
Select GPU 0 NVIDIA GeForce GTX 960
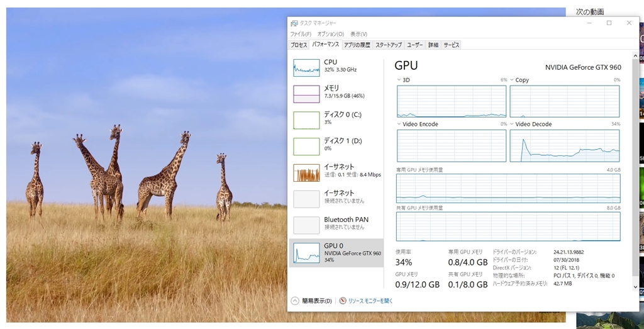(336, 253)
